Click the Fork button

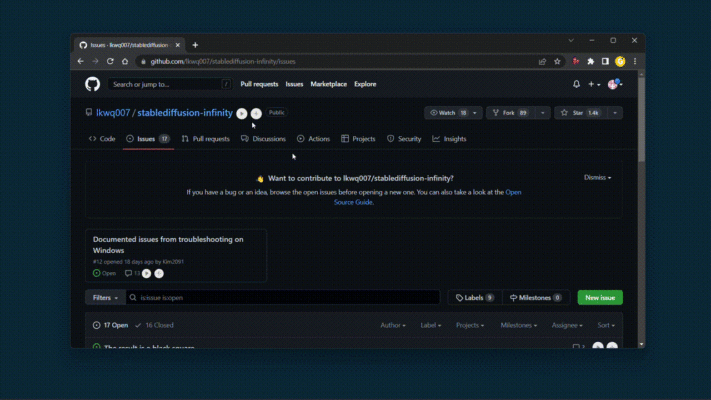(511, 113)
